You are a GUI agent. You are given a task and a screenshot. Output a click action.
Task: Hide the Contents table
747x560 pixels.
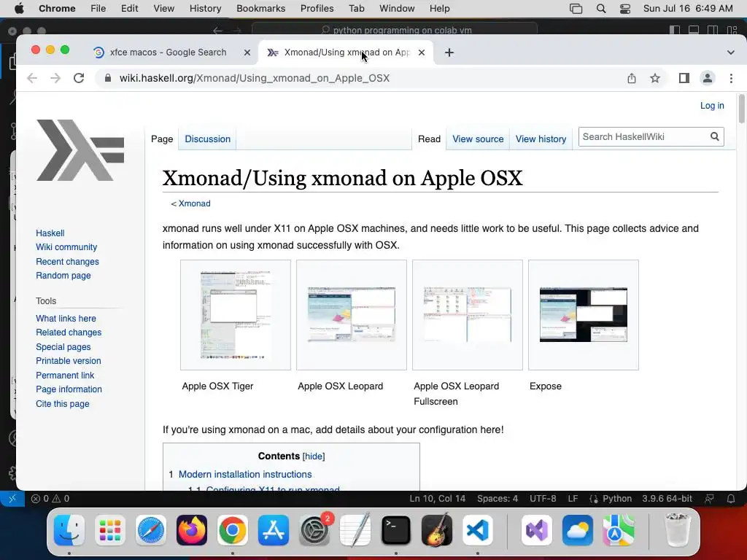click(314, 456)
